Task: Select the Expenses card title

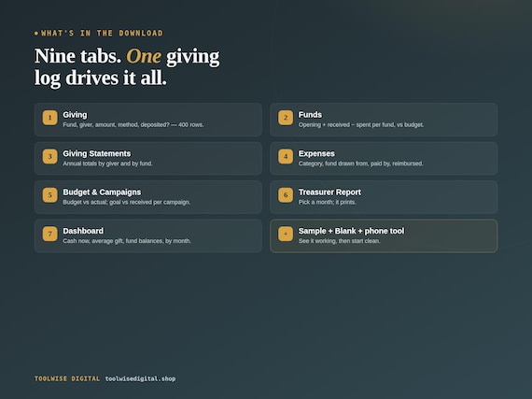Action: click(316, 153)
